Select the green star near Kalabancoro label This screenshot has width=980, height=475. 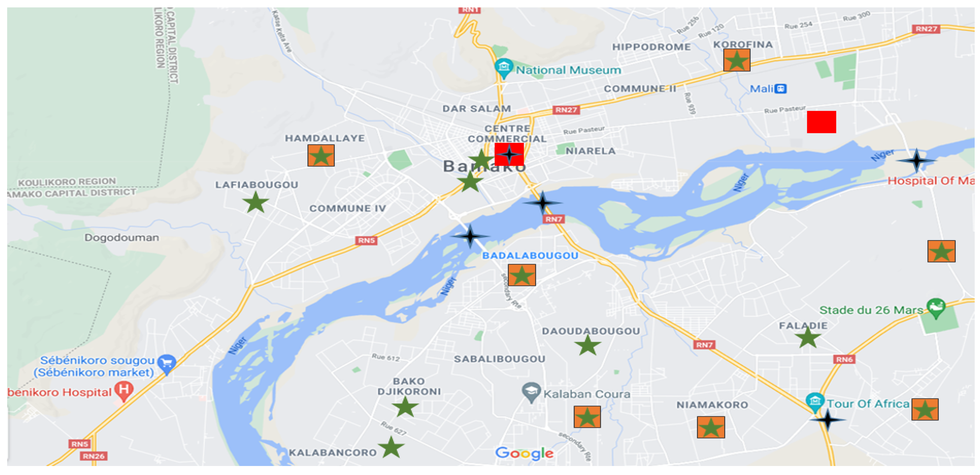coord(391,447)
